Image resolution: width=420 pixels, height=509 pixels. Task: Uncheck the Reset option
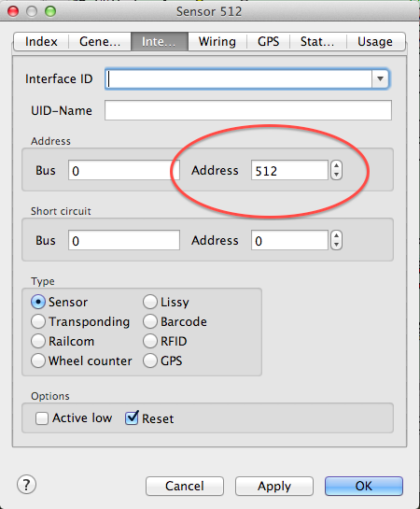(x=132, y=418)
